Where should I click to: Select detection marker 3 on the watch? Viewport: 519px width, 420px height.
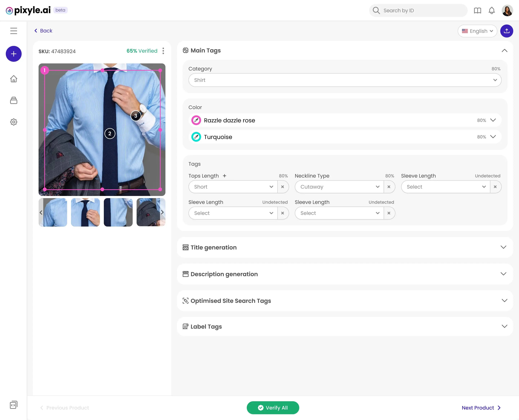pyautogui.click(x=136, y=116)
